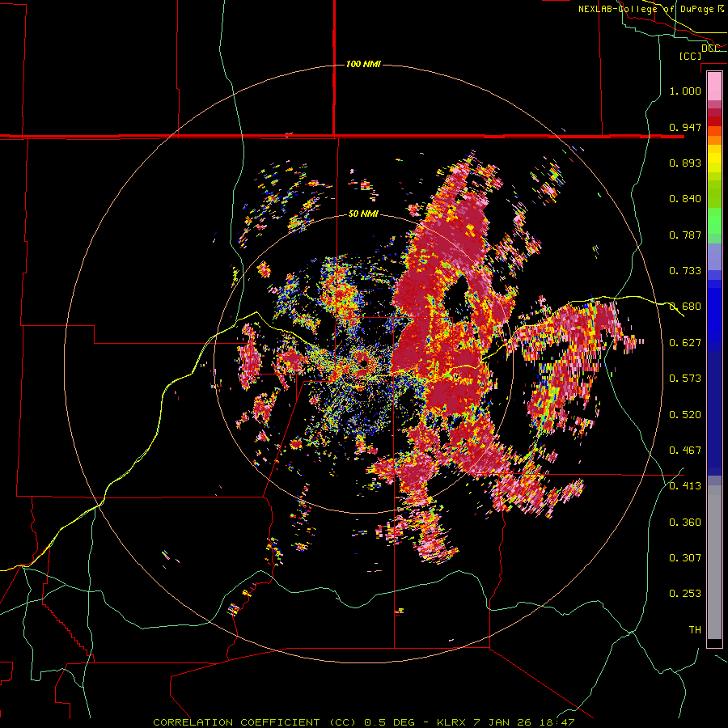The width and height of the screenshot is (728, 728).
Task: Pick the orange color bar segment
Action: (714, 139)
